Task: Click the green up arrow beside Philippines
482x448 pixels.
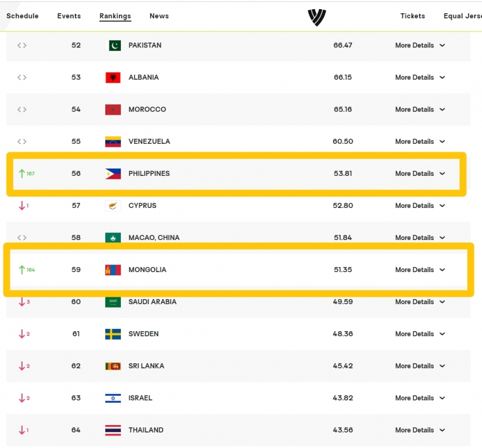Action: [22, 174]
